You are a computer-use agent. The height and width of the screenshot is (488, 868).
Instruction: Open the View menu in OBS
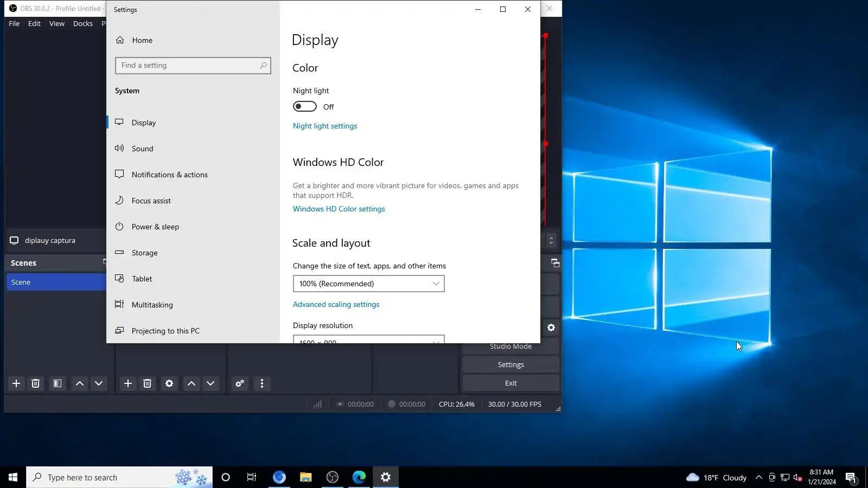(57, 24)
